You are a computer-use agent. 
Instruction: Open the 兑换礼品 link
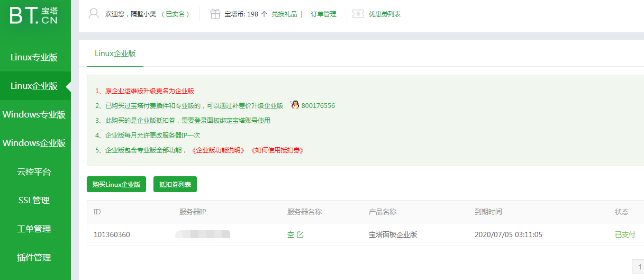pos(284,14)
